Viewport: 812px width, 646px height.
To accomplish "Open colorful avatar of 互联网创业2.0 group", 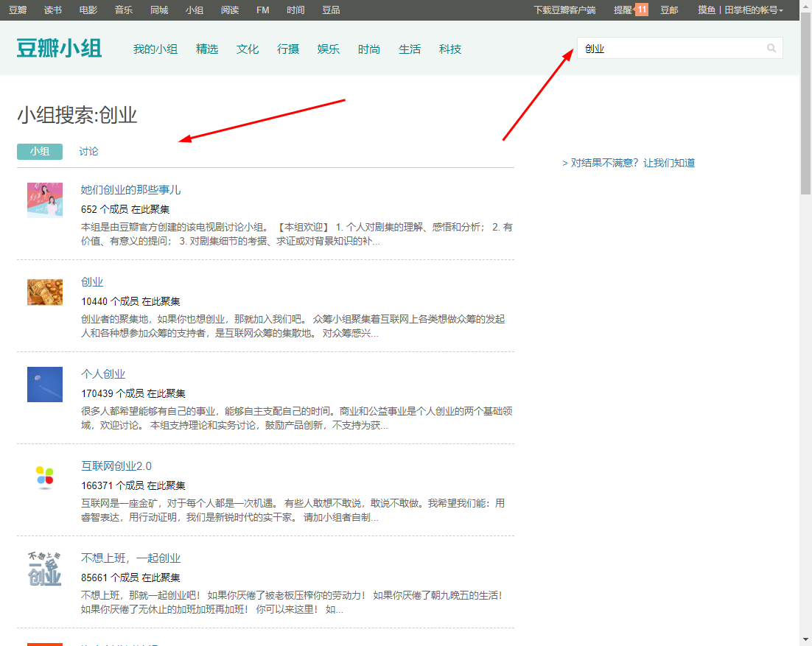I will tap(45, 477).
